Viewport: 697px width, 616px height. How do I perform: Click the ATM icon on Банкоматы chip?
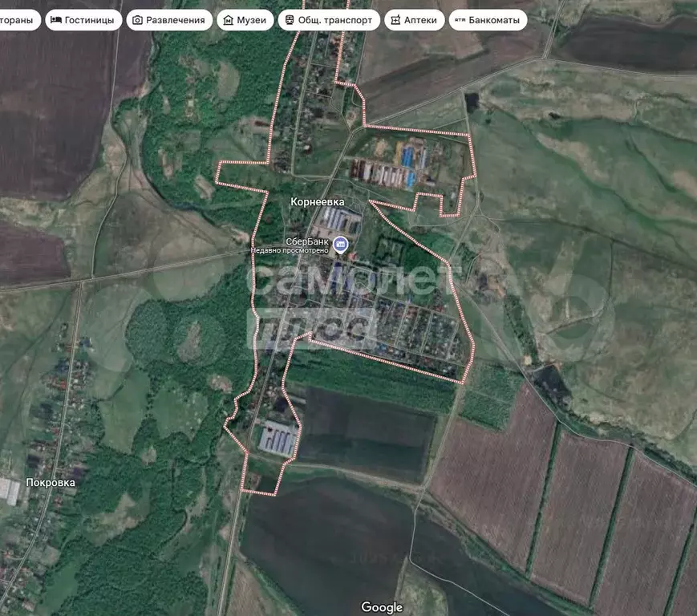click(x=460, y=20)
